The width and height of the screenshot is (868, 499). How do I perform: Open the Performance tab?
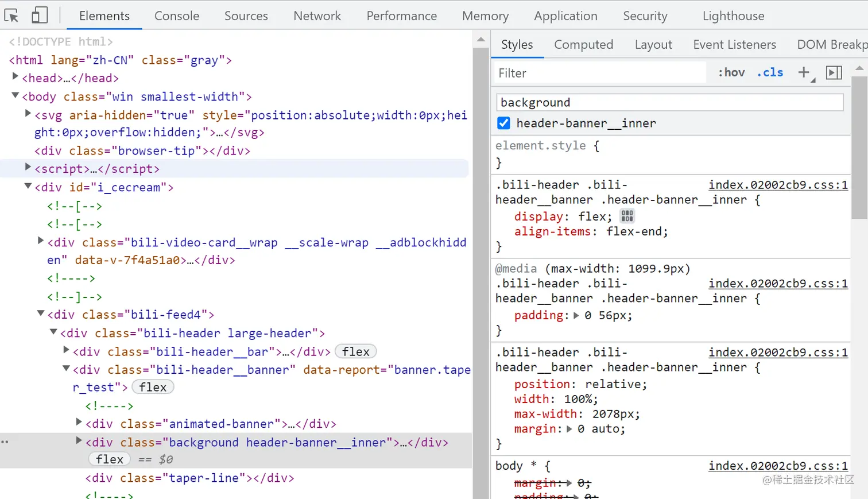(x=402, y=16)
